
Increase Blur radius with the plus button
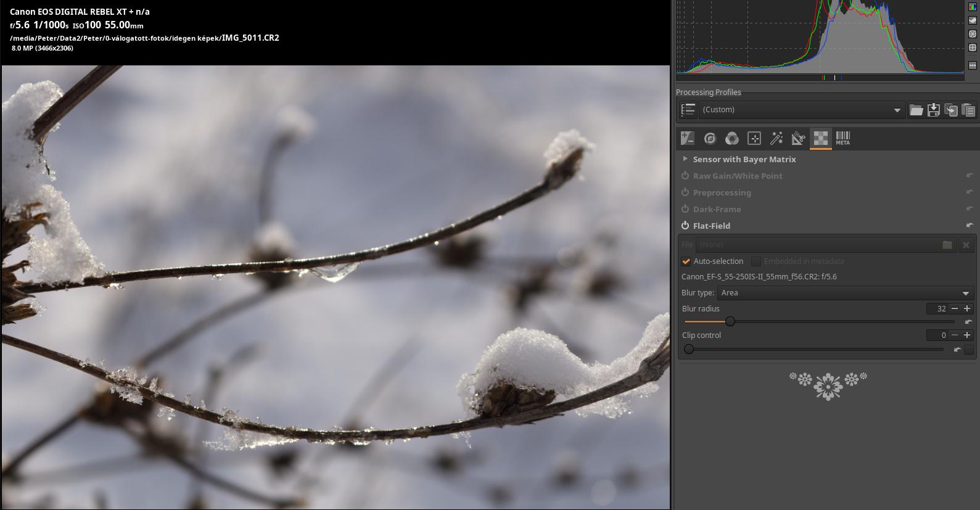click(x=967, y=308)
